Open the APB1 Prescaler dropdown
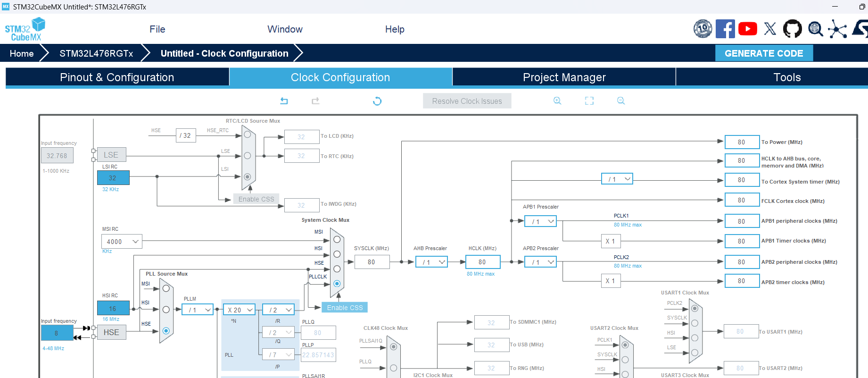The image size is (868, 378). pyautogui.click(x=540, y=221)
